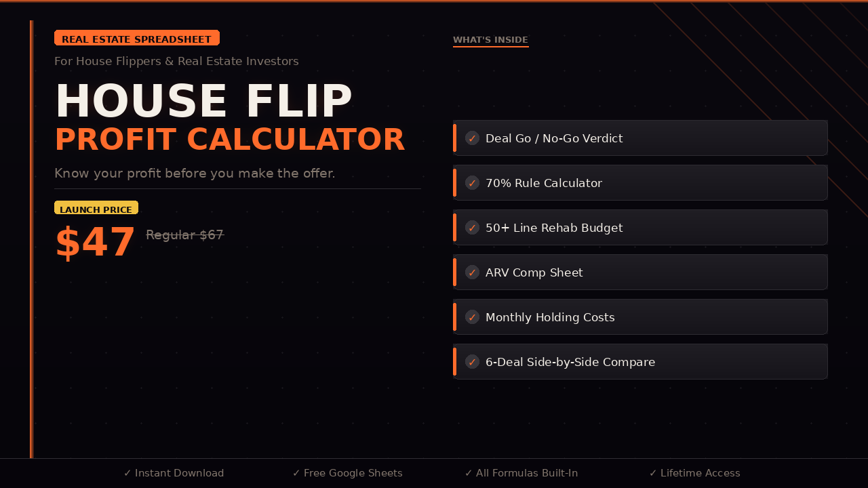Click the All Formulas Built-In footer text

pyautogui.click(x=521, y=473)
